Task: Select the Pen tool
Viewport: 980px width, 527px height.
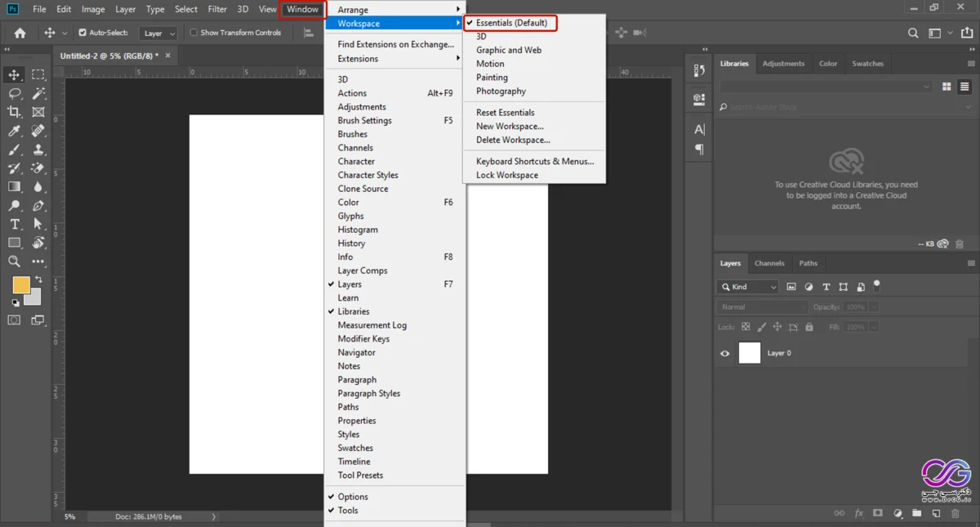Action: pos(38,206)
